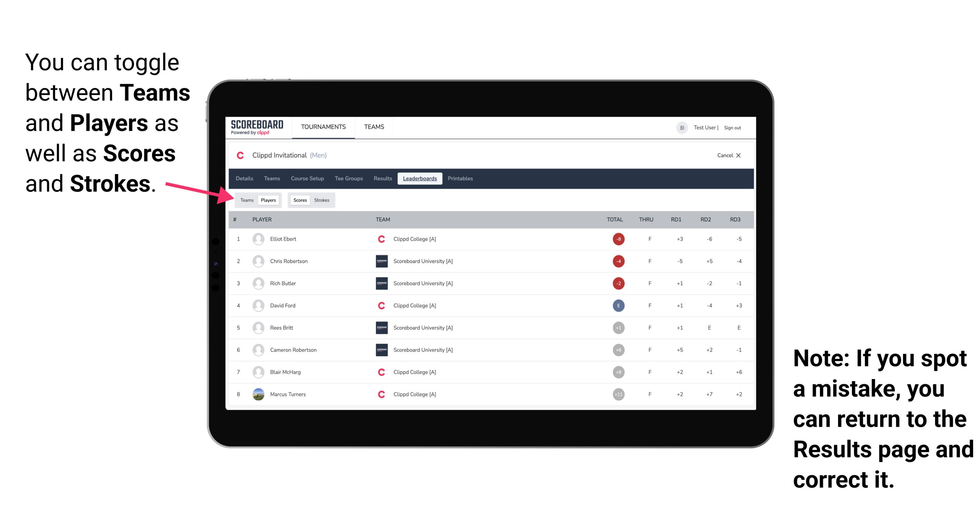This screenshot has height=527, width=980.
Task: Click Elliot Ebert's player avatar icon
Action: [259, 239]
